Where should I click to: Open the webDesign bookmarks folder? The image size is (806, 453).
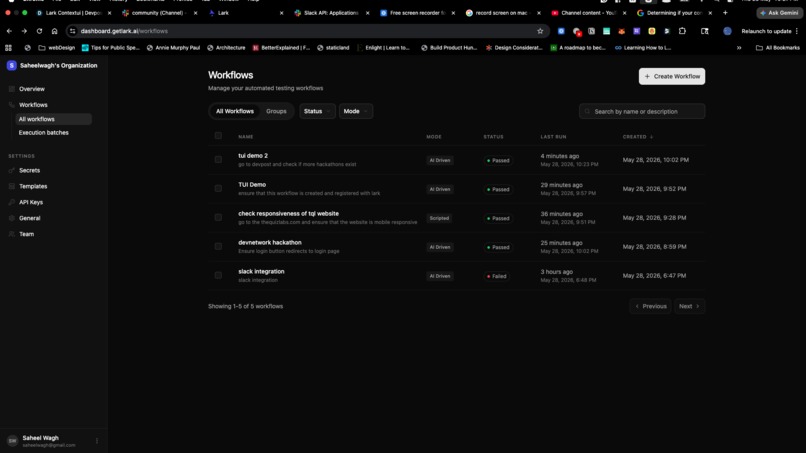(x=57, y=47)
